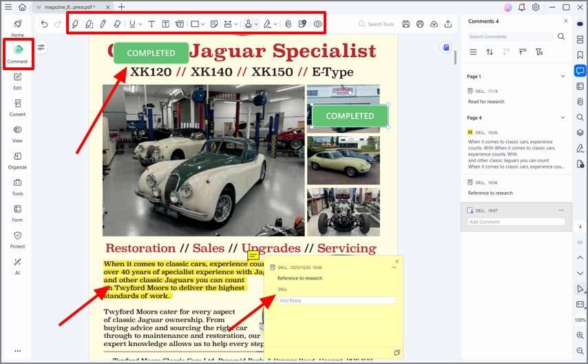Open the hamburger main menu
Screen dimensions: 588x364
coord(8,7)
